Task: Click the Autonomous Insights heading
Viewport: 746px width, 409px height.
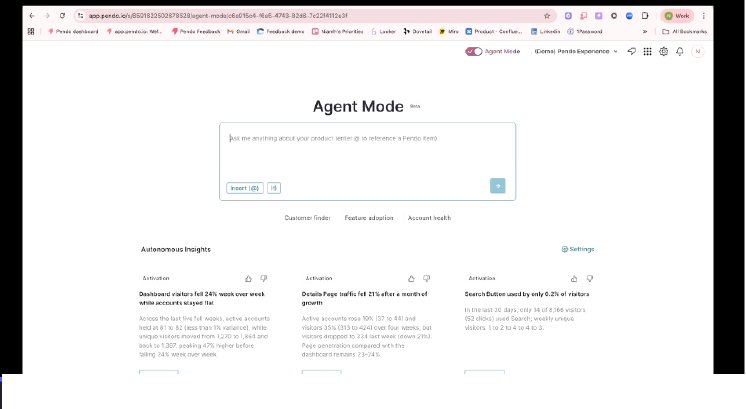Action: click(176, 249)
